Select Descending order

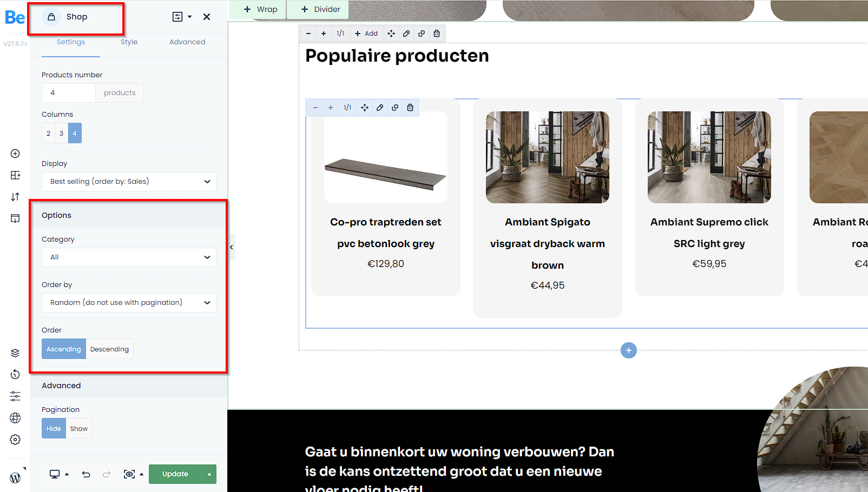pyautogui.click(x=110, y=349)
